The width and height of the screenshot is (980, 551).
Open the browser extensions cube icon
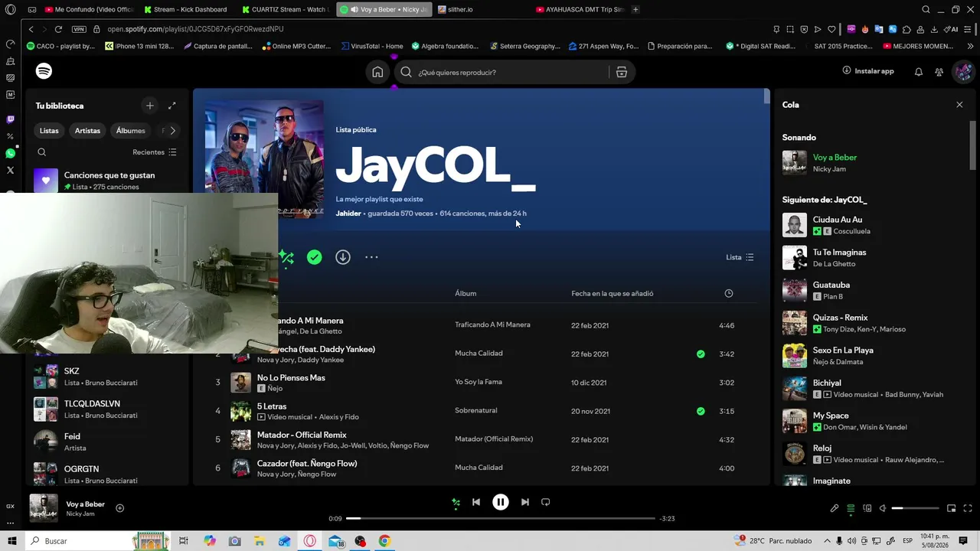click(x=906, y=29)
